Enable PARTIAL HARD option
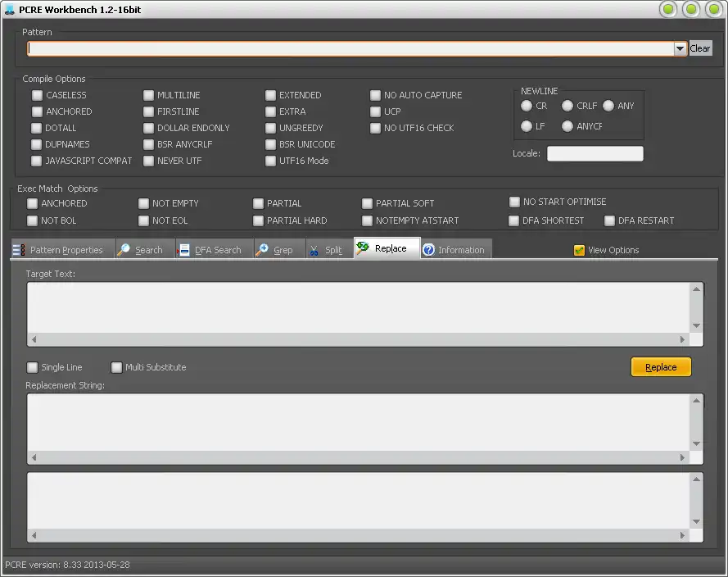The image size is (728, 577). (x=258, y=220)
